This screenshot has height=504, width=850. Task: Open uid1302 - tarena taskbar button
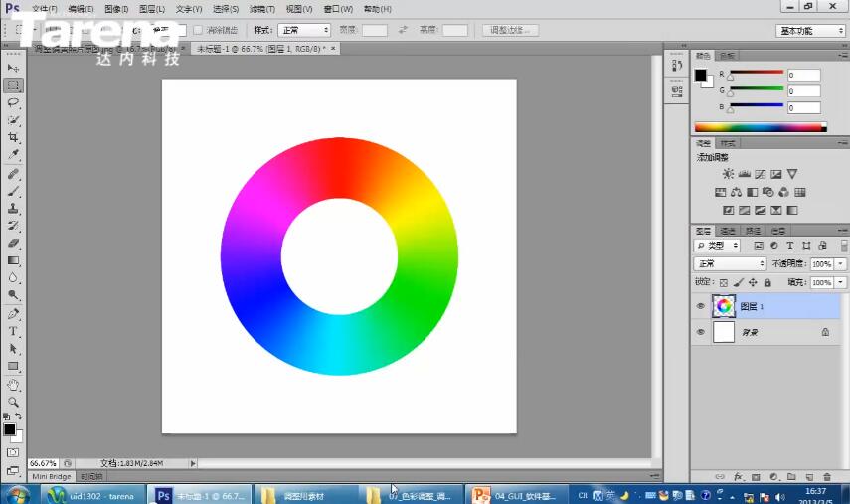coord(93,495)
